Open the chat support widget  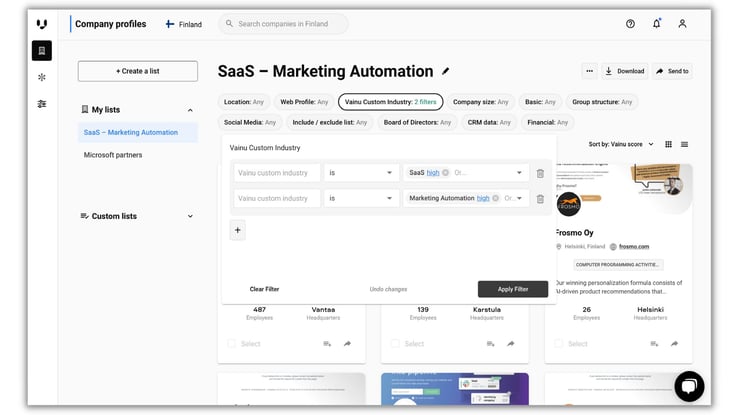(x=689, y=386)
